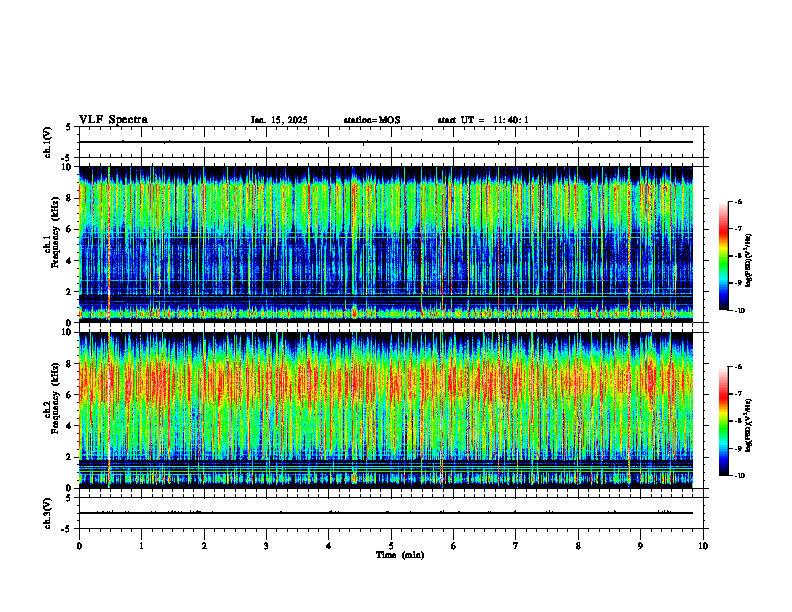Click the ch.1 frequency tick "6"
This screenshot has width=792, height=612.
tap(69, 230)
